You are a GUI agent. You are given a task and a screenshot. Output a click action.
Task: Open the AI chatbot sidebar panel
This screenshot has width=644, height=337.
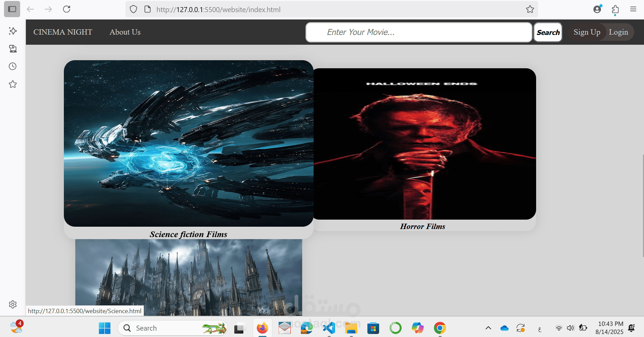pos(13,31)
